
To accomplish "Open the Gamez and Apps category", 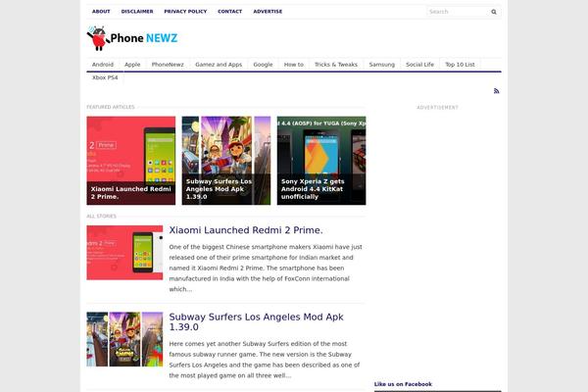I will click(x=219, y=65).
